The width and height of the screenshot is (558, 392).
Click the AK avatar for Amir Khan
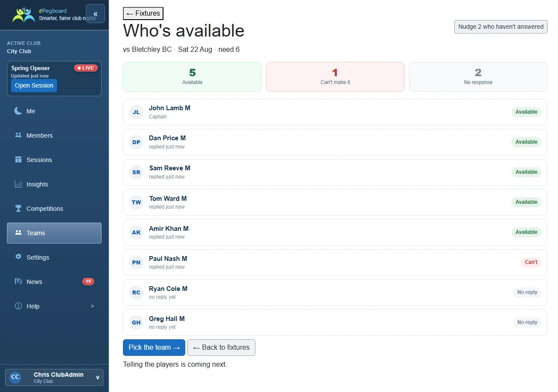coord(136,232)
